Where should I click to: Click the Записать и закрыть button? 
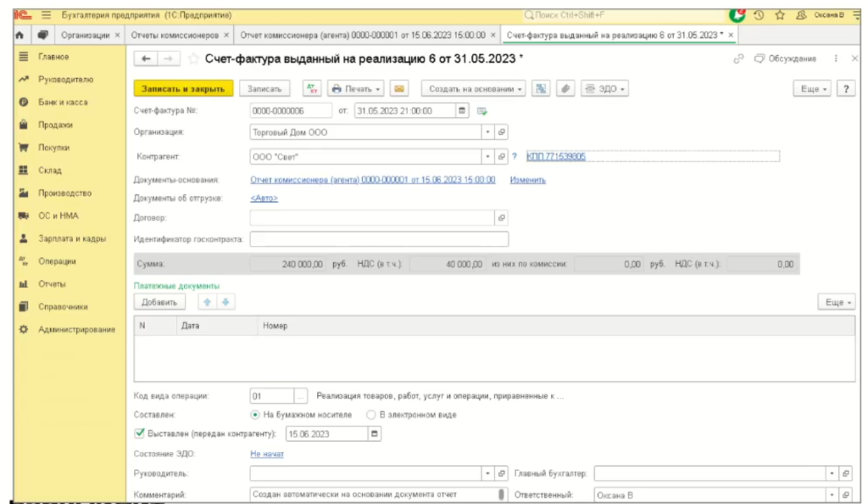pyautogui.click(x=183, y=89)
